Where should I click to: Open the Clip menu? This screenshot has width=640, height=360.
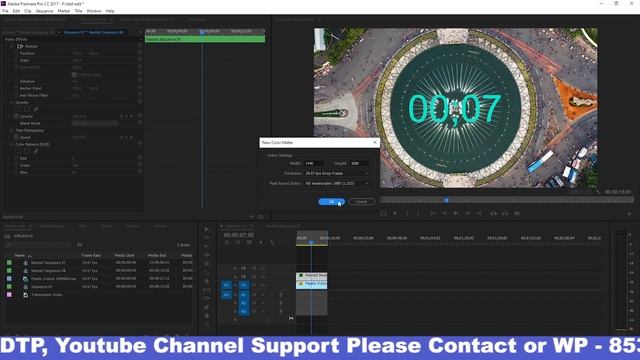click(28, 11)
